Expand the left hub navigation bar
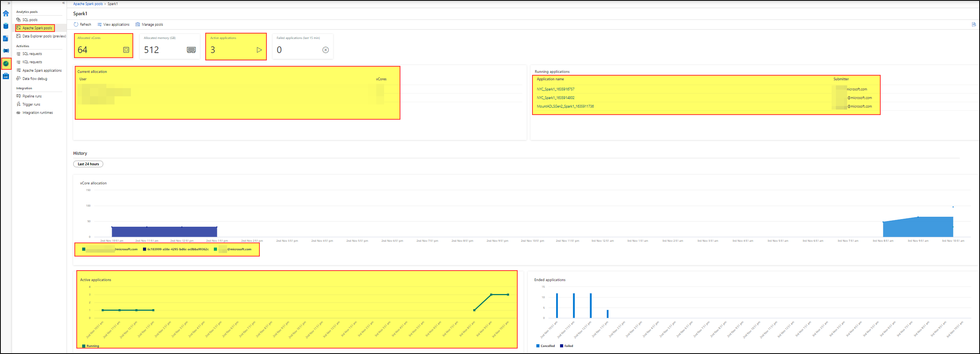Viewport: 980px width, 354px height. pos(9,3)
